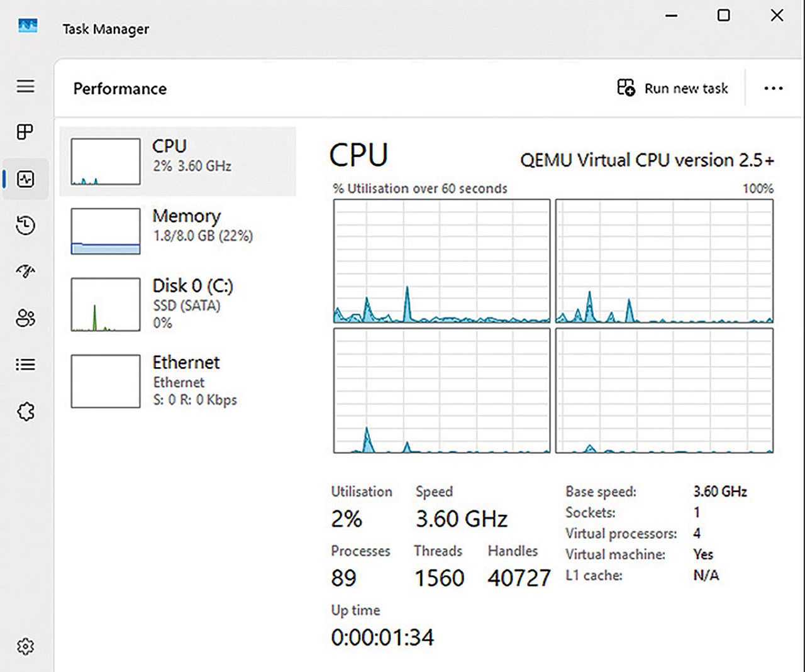This screenshot has height=672, width=805.
Task: Open the Services puzzle icon in sidebar
Action: tap(25, 412)
